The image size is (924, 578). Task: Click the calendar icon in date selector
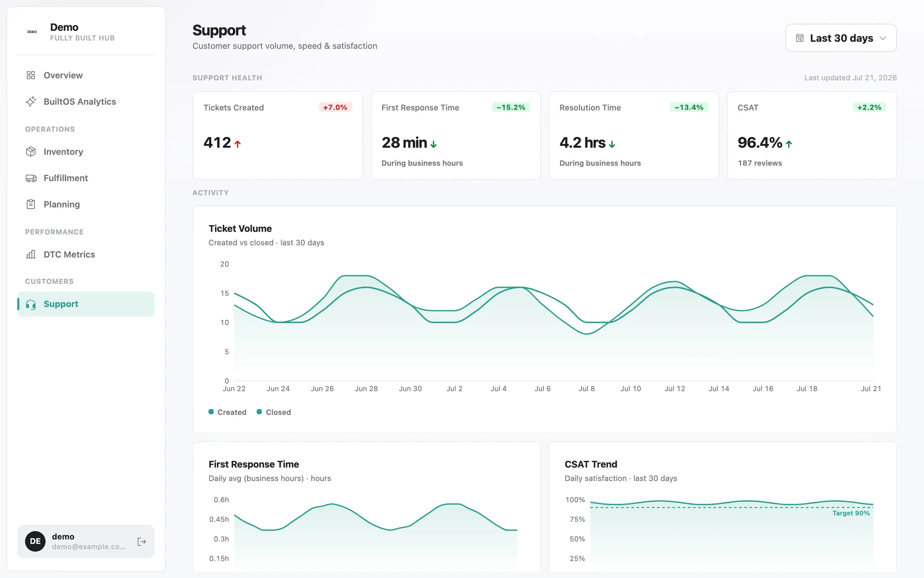[800, 38]
